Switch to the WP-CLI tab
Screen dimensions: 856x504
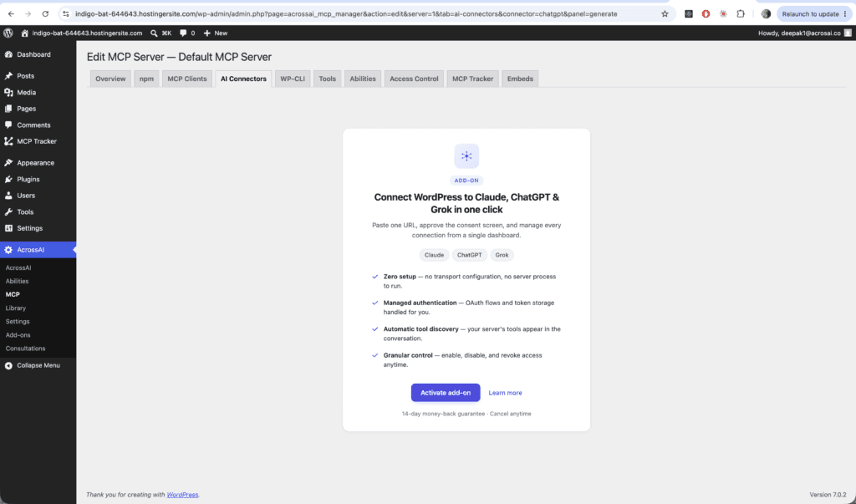(293, 79)
